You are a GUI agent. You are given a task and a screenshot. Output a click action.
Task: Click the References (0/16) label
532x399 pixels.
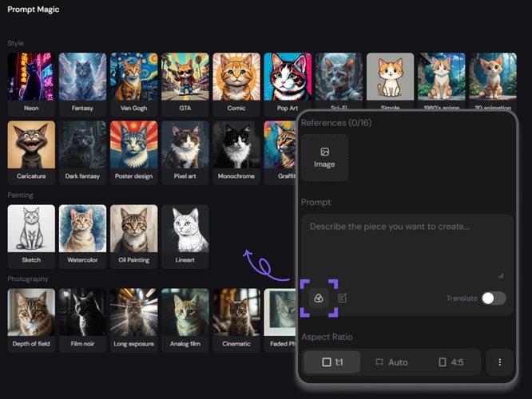(x=336, y=123)
